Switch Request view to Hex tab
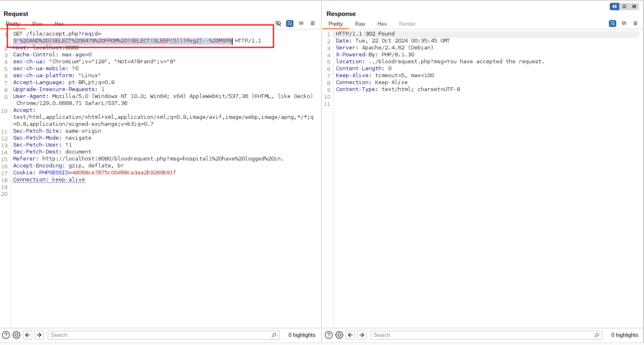644x345 pixels. tap(59, 24)
